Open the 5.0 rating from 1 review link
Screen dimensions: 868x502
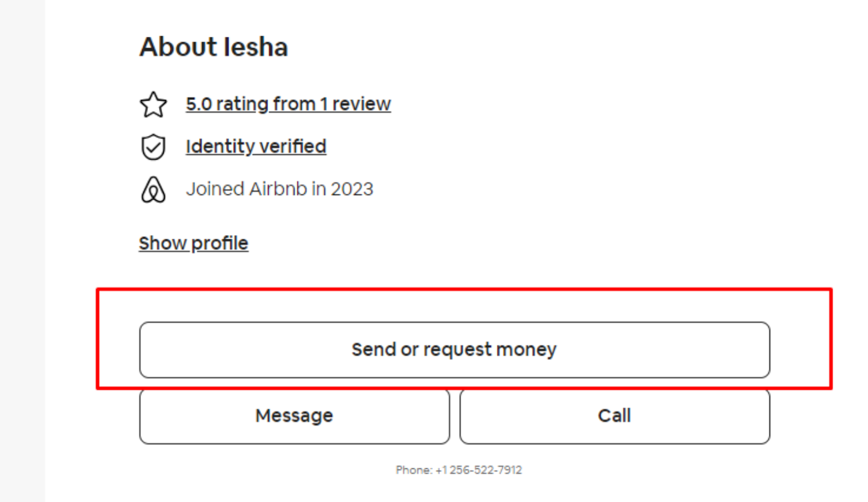point(288,104)
